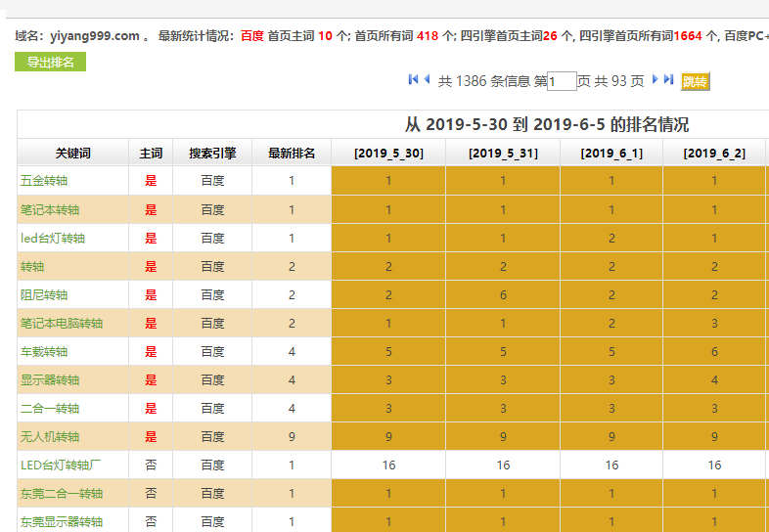Click the 东莞二合一转轴 keyword link

[x=62, y=494]
